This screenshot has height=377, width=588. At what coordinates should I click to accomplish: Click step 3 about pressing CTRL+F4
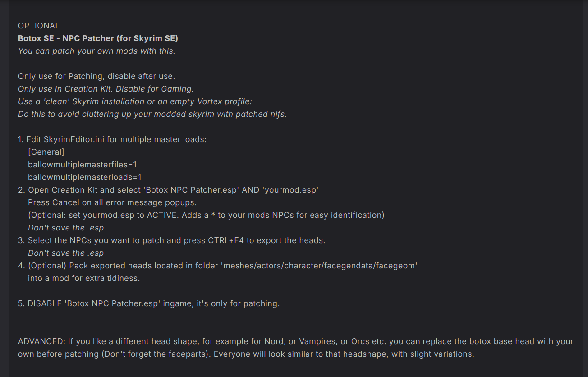coord(172,240)
